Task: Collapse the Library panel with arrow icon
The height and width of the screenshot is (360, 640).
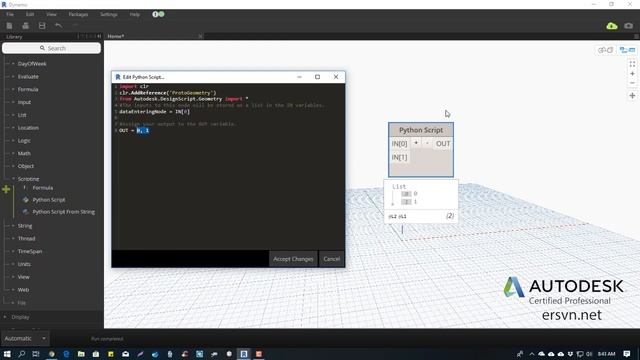Action: [x=99, y=36]
